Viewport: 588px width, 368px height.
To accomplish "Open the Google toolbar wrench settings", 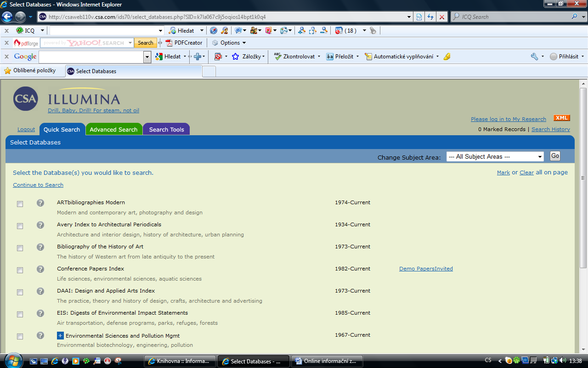I will (534, 57).
